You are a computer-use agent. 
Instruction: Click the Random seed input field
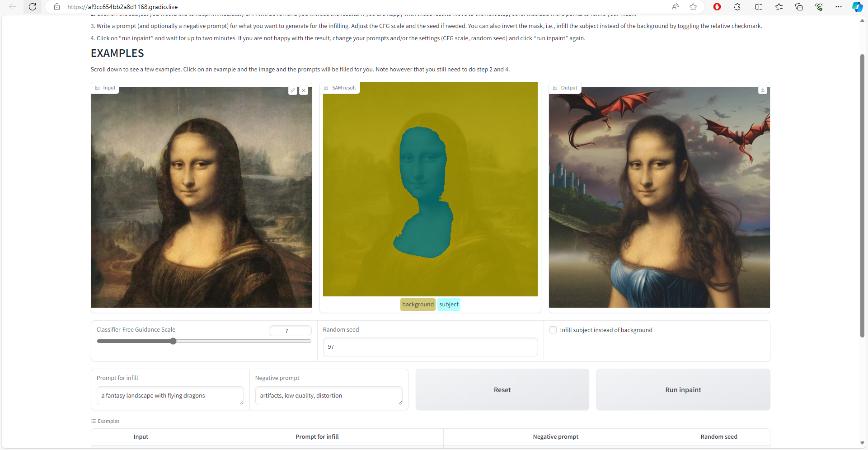430,347
